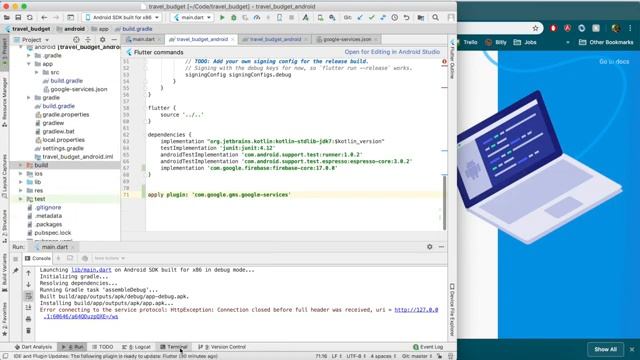Image resolution: width=640 pixels, height=360 pixels.
Task: Expand the lib folder
Action: [20, 182]
